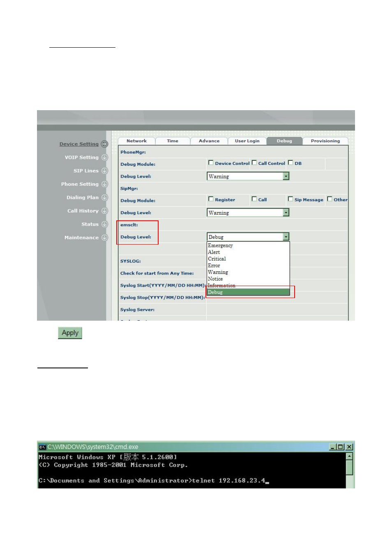Image resolution: width=392 pixels, height=555 pixels.
Task: Switch to the Provisioning tab
Action: 325,141
